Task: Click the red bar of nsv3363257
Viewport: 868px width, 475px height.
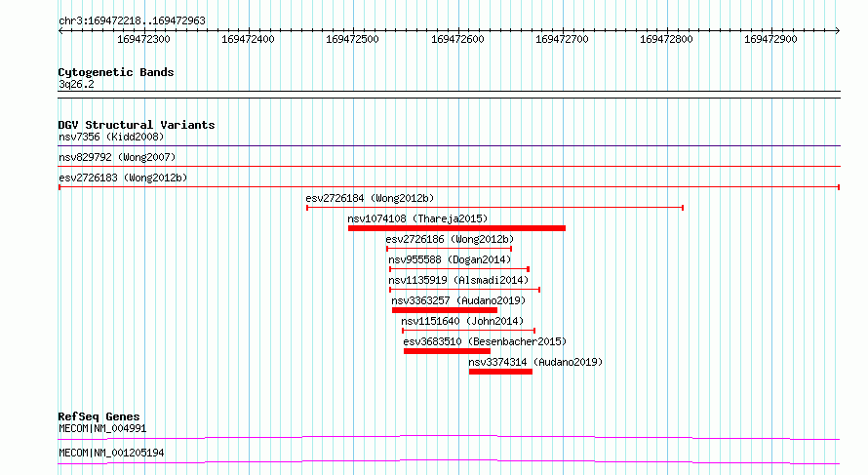Action: (x=445, y=310)
